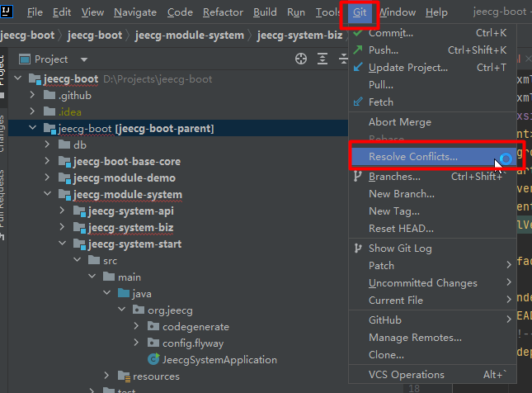Open the Project view dropdown arrow
This screenshot has height=393, width=532.
84,59
